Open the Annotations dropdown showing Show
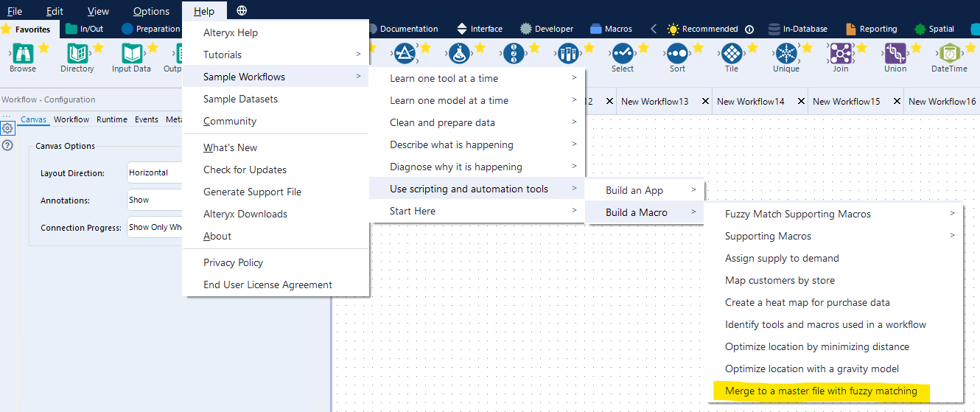Screen dimensions: 980x412 pos(155,200)
